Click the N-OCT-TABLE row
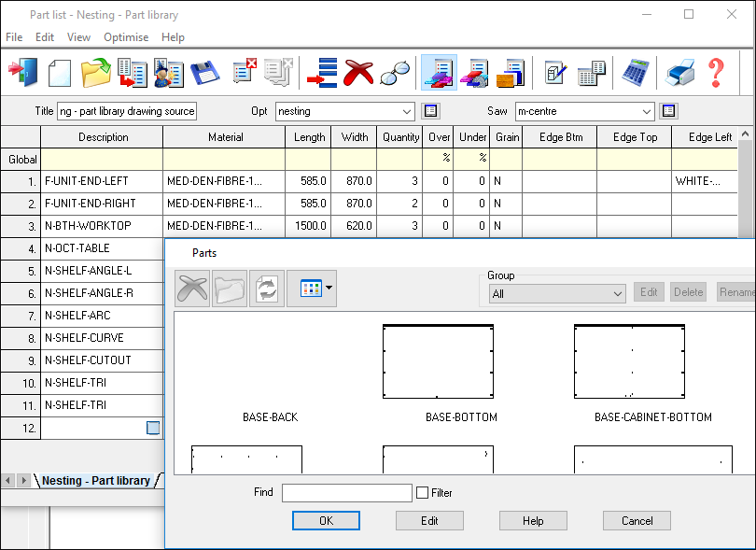Screen dimensions: 756x550 pyautogui.click(x=102, y=248)
